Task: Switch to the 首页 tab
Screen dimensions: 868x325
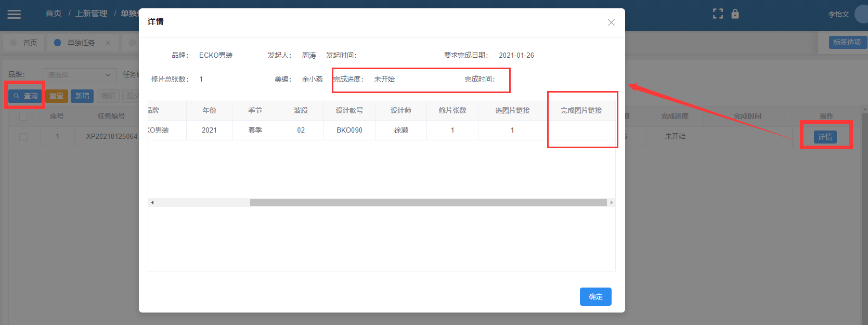Action: coord(24,43)
